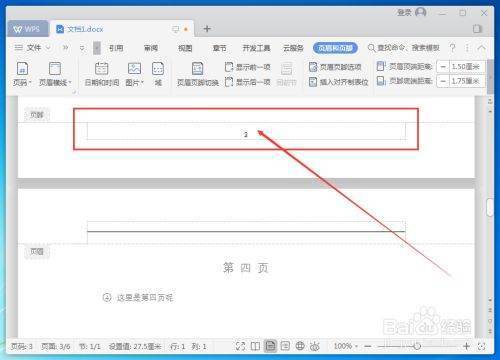Open the help question mark icon
Screen dimensions: 500x360
452,48
